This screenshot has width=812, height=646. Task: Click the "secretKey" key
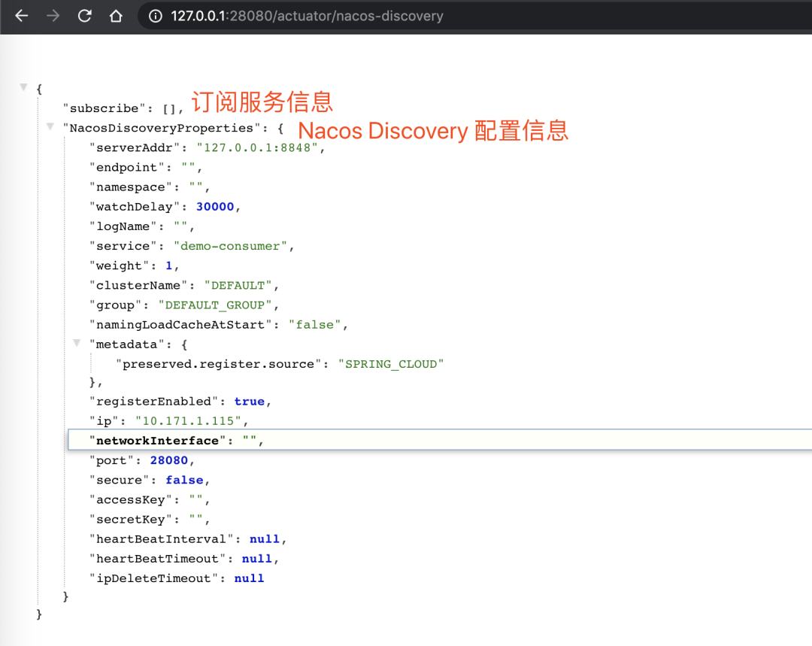pyautogui.click(x=131, y=520)
